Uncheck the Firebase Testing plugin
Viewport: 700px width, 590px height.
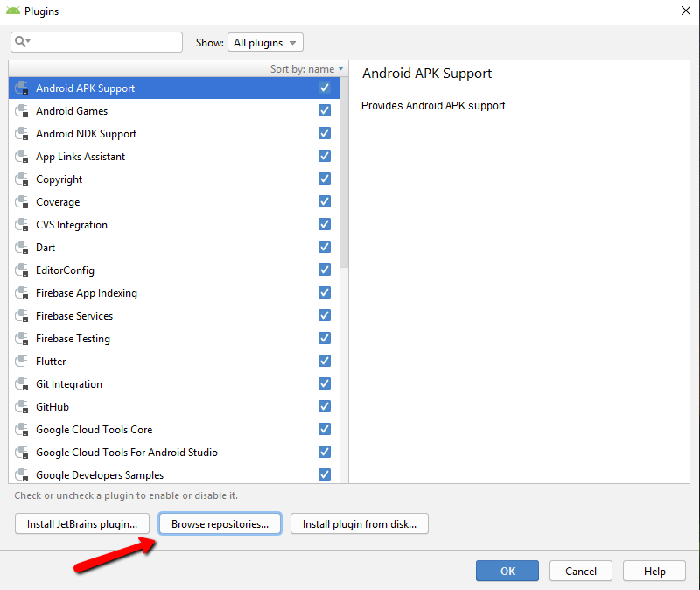tap(325, 338)
